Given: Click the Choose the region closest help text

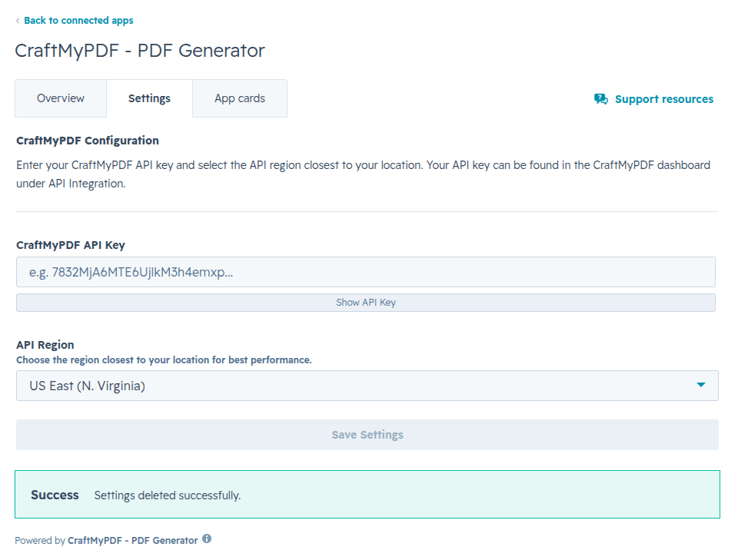Looking at the screenshot, I should pyautogui.click(x=164, y=360).
